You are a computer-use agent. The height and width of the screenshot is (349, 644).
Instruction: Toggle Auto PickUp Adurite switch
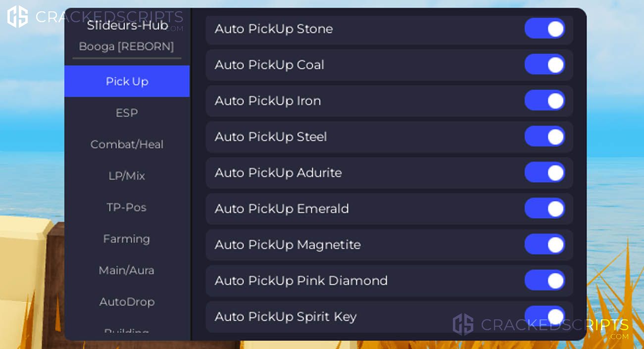pyautogui.click(x=545, y=173)
